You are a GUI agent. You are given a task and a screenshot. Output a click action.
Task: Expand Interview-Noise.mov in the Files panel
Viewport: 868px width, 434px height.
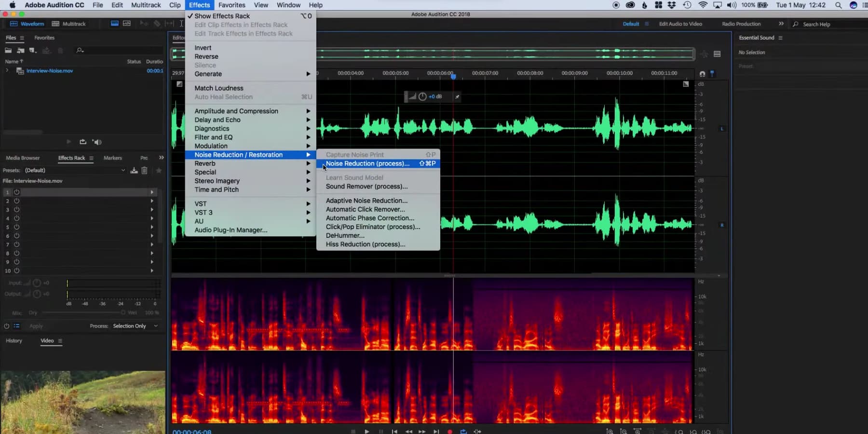point(6,70)
